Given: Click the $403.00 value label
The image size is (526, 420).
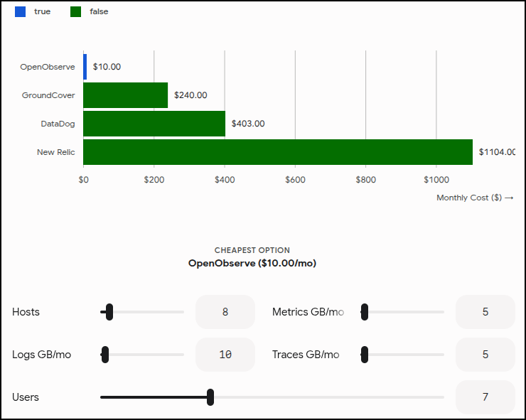Looking at the screenshot, I should coord(248,124).
